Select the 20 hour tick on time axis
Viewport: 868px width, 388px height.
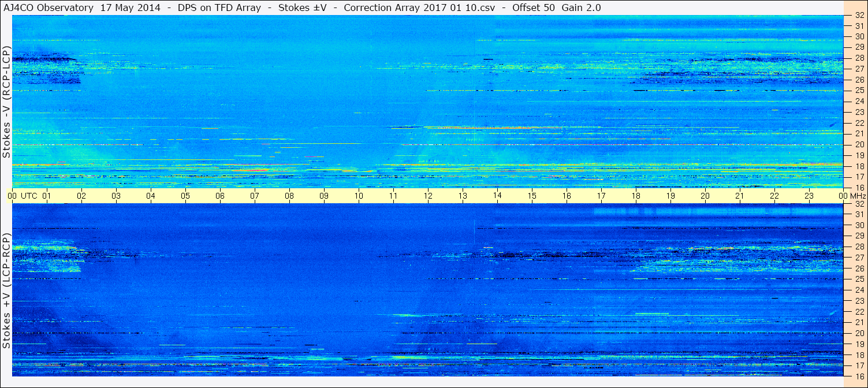[x=705, y=196]
